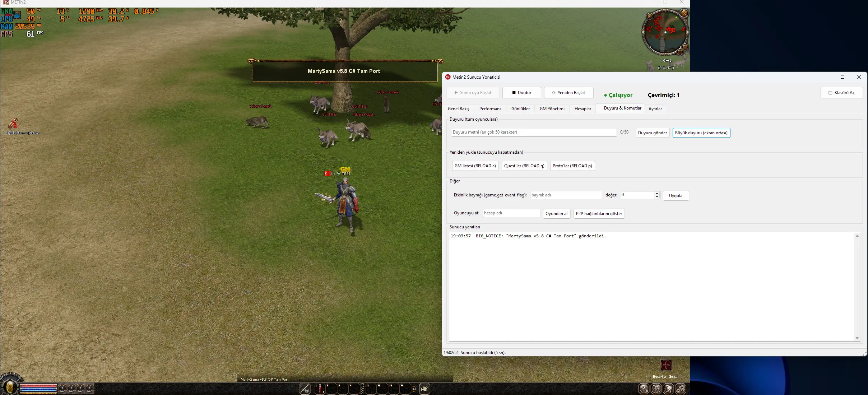The height and width of the screenshot is (395, 868).
Task: Open the Ayarlar tab
Action: pos(655,109)
